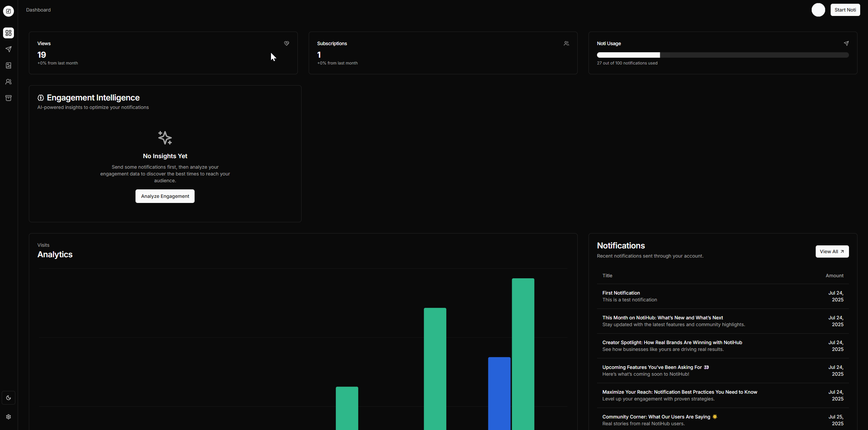Image resolution: width=868 pixels, height=430 pixels.
Task: Click the users icon on the Subscriptions card
Action: 566,43
